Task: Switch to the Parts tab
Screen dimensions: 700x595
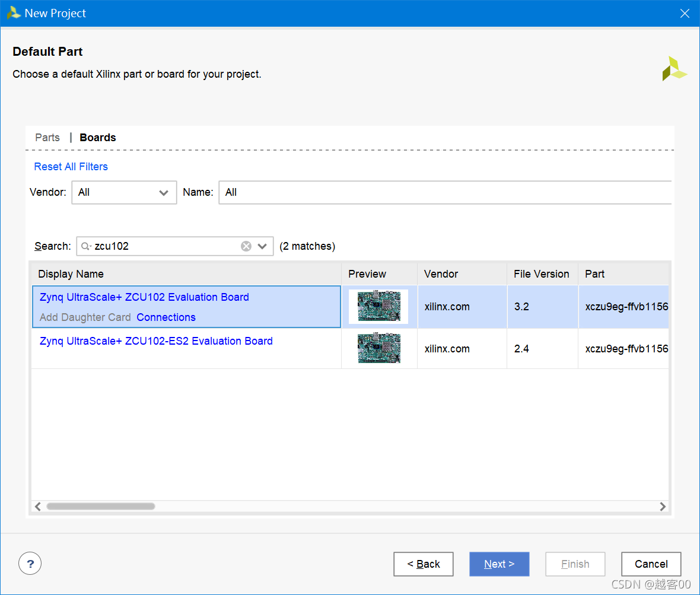Action: 47,138
